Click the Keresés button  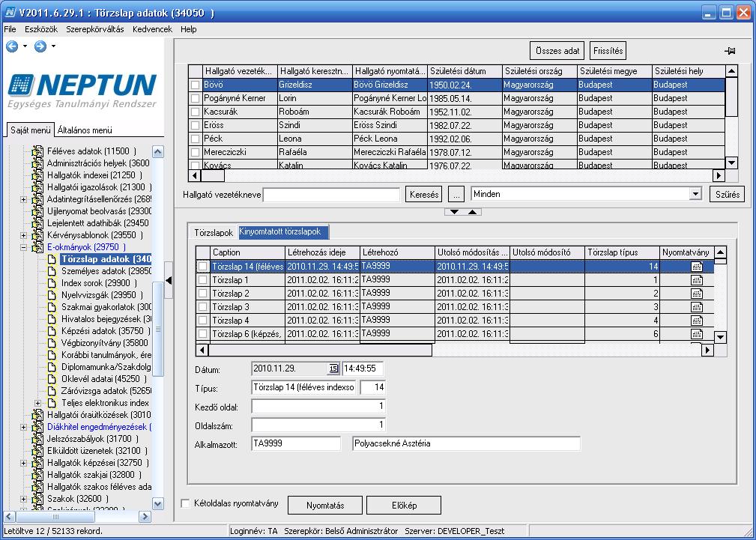point(424,195)
